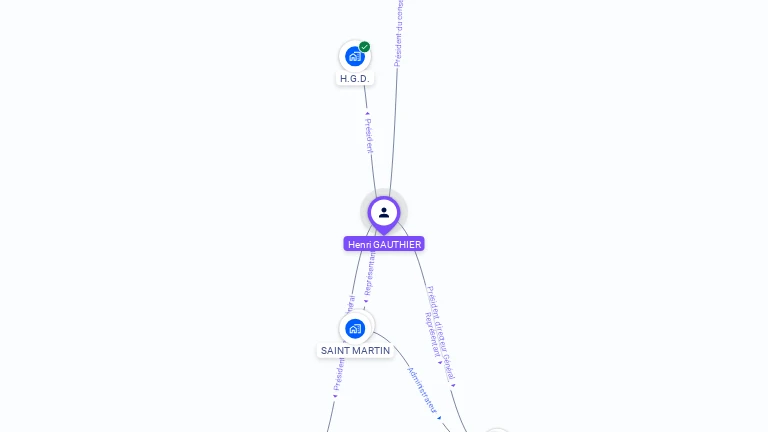Select the Président directeur Général edge label
Viewport: 768px width, 432px height.
click(x=441, y=334)
